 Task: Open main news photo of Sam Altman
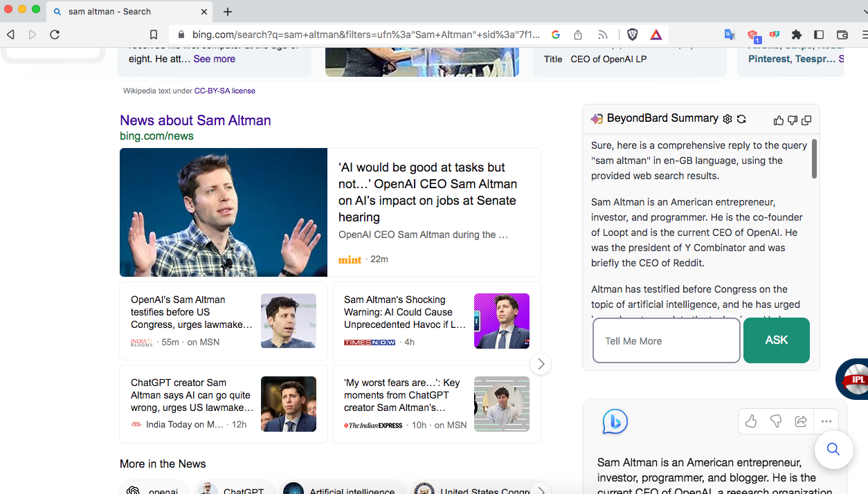224,212
